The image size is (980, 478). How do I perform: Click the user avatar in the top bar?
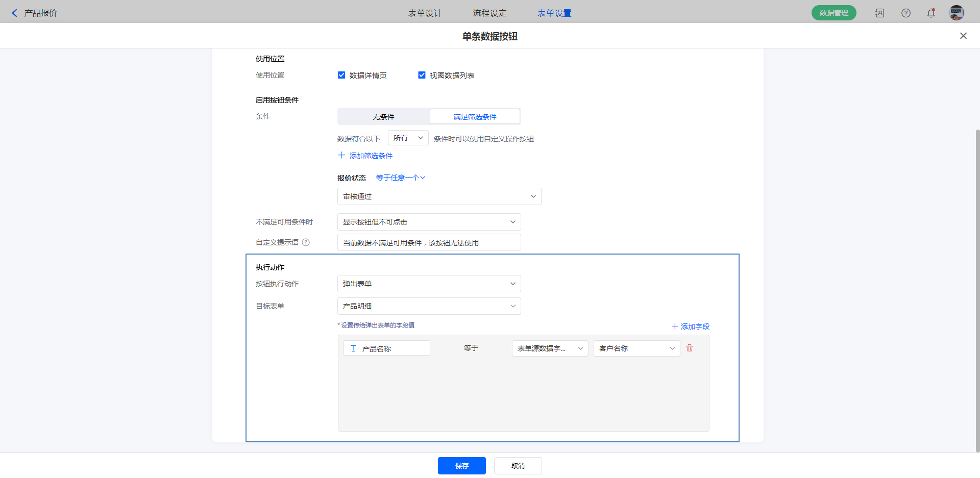(x=956, y=13)
